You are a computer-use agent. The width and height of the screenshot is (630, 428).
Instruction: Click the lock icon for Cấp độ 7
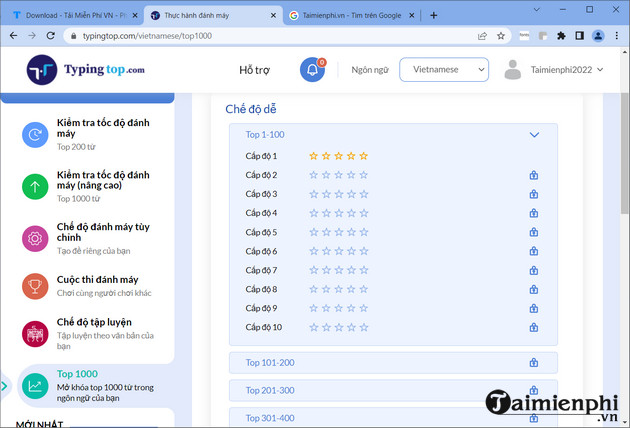[x=534, y=270]
